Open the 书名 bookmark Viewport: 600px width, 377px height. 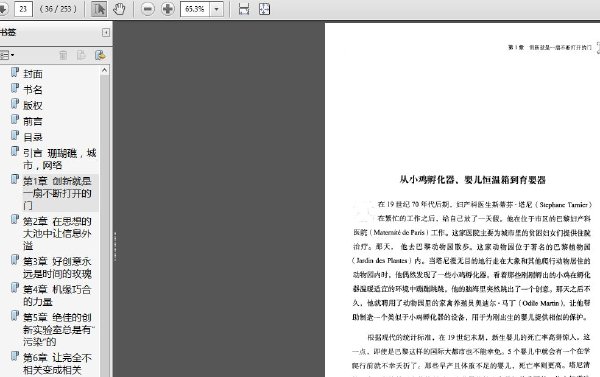(33, 90)
